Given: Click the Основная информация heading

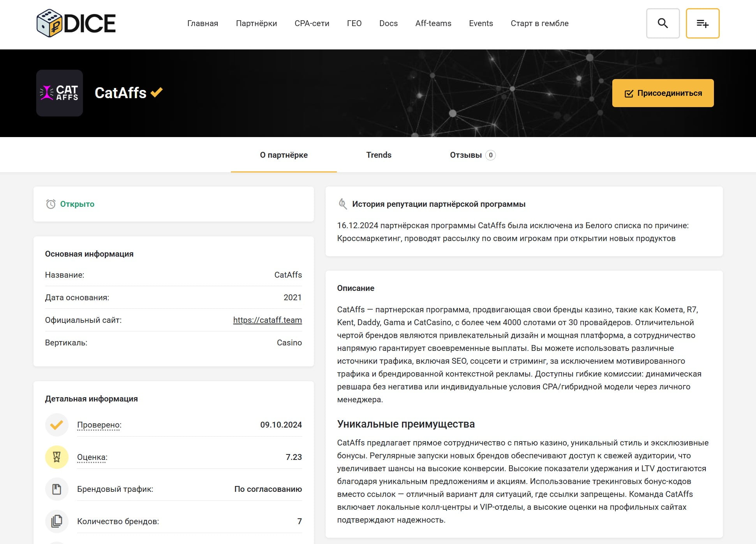Looking at the screenshot, I should click(x=89, y=254).
